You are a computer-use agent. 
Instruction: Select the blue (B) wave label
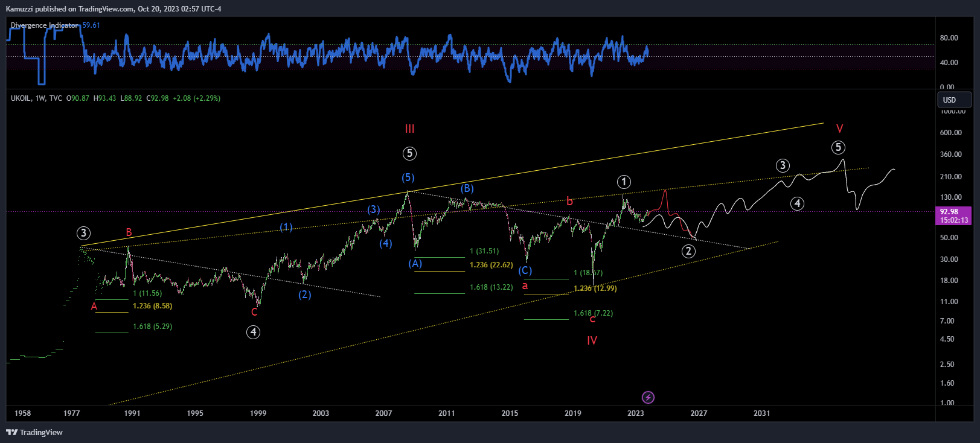(x=467, y=188)
